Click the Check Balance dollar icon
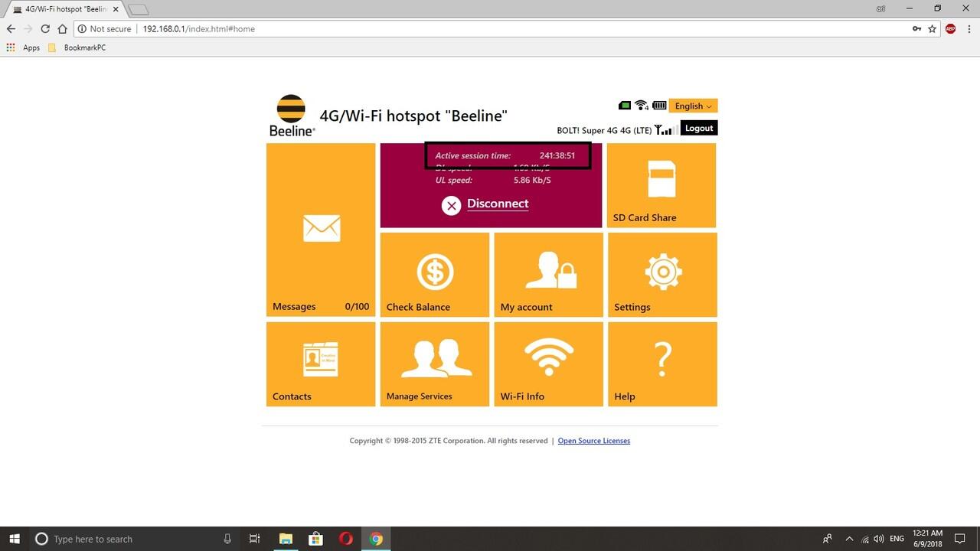Screen dimensions: 980x551 tap(435, 272)
